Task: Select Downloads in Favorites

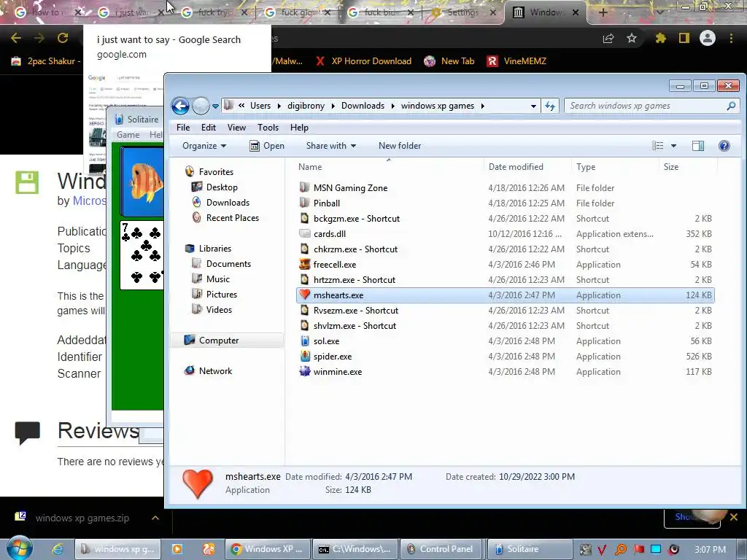Action: click(x=228, y=203)
